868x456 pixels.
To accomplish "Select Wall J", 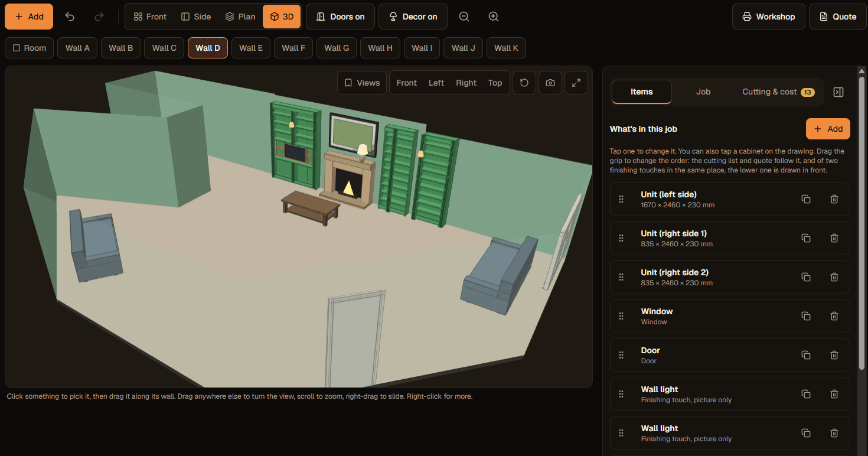I will 464,48.
